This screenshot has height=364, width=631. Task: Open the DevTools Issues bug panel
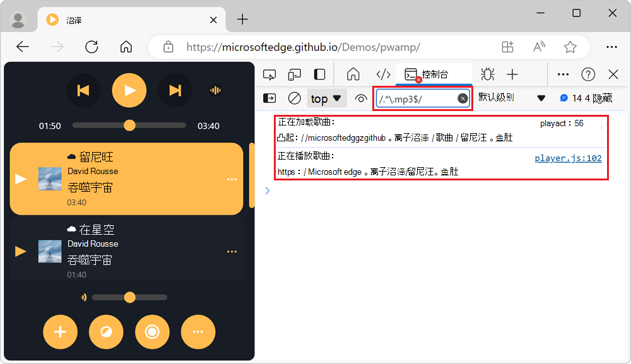[487, 74]
